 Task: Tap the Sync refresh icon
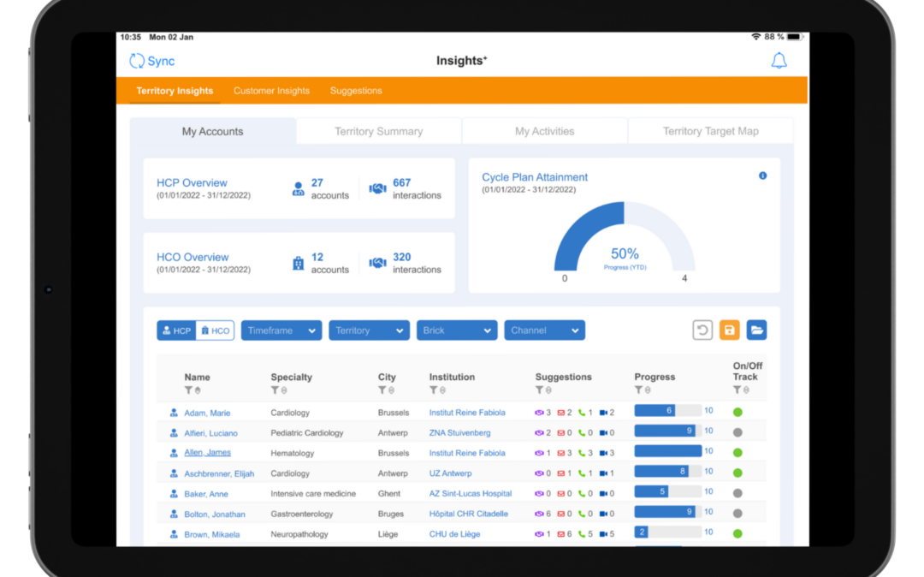click(137, 61)
